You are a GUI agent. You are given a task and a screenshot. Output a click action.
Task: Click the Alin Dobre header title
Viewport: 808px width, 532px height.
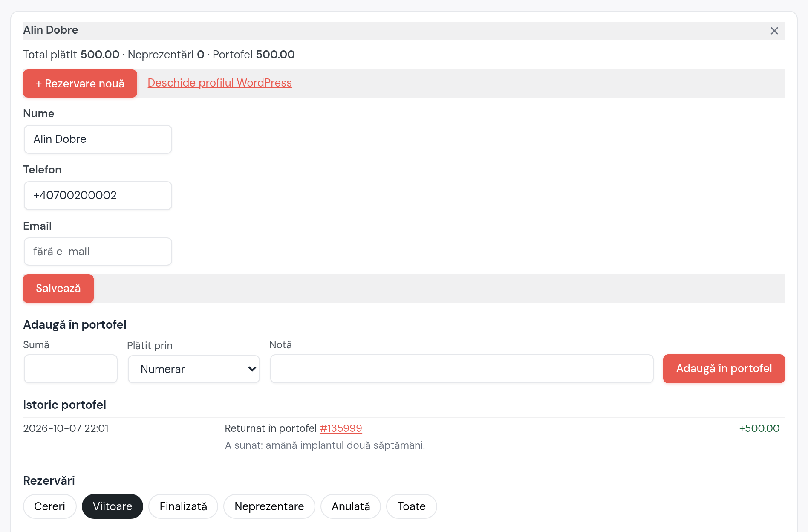pos(51,30)
